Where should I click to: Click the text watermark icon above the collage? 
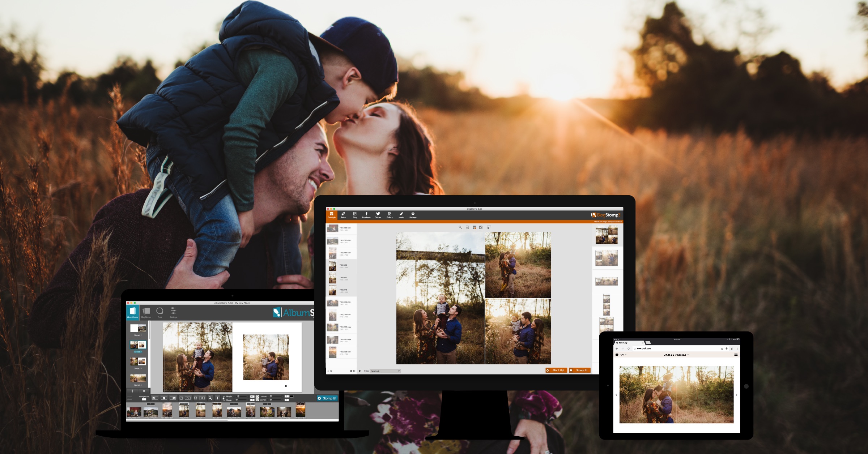(467, 227)
